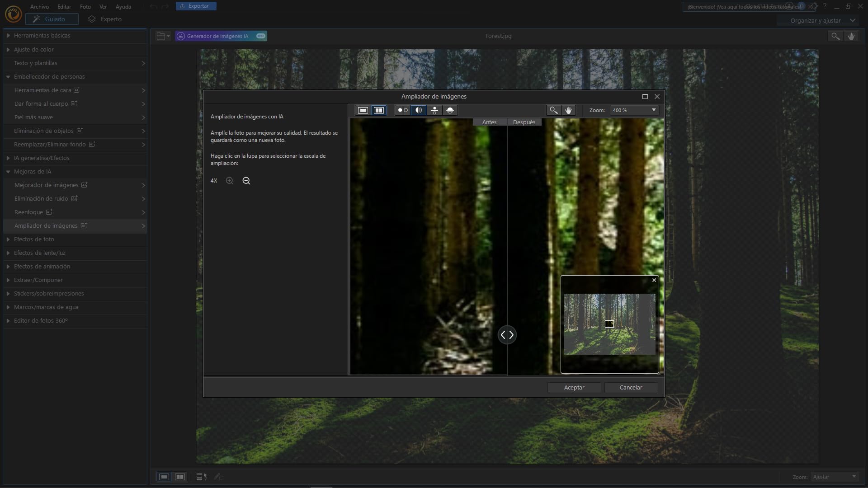Click the PhotoDirector app logo
The height and width of the screenshot is (488, 868).
(x=13, y=14)
